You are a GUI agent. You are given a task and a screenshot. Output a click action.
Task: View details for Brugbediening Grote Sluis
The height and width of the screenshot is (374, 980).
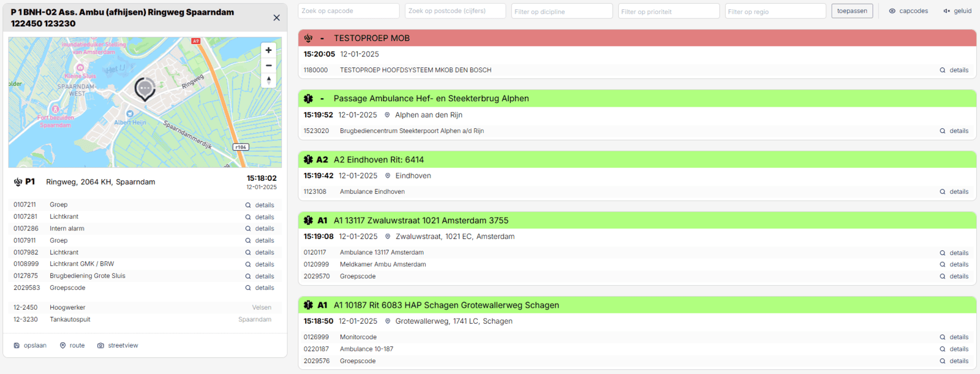tap(260, 277)
